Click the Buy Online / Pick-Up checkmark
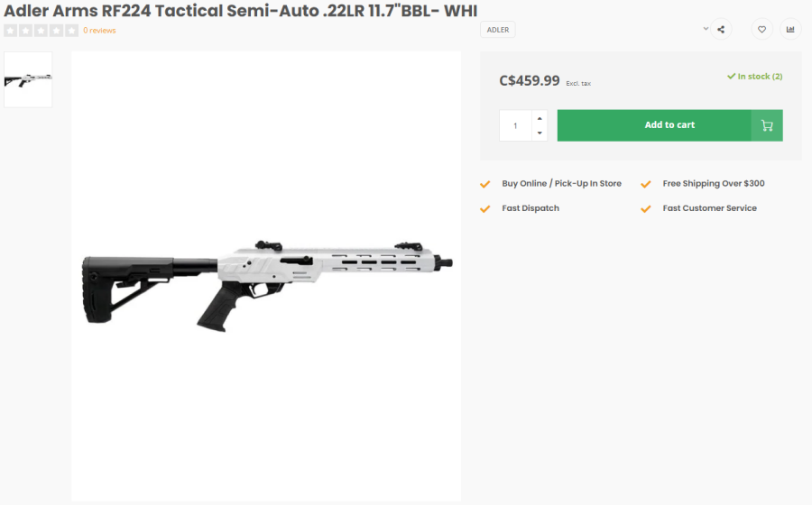Viewport: 812px width, 505px height. [x=485, y=184]
